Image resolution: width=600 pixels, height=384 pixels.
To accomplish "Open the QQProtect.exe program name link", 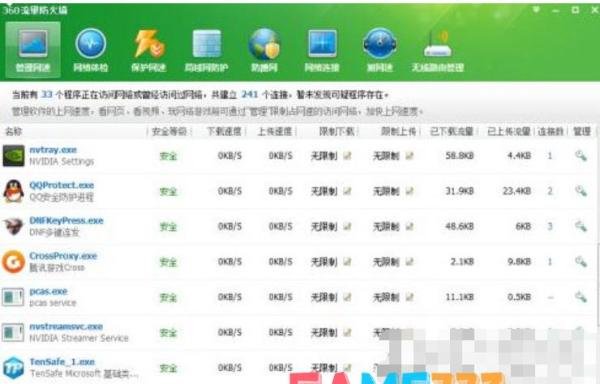I will [62, 185].
